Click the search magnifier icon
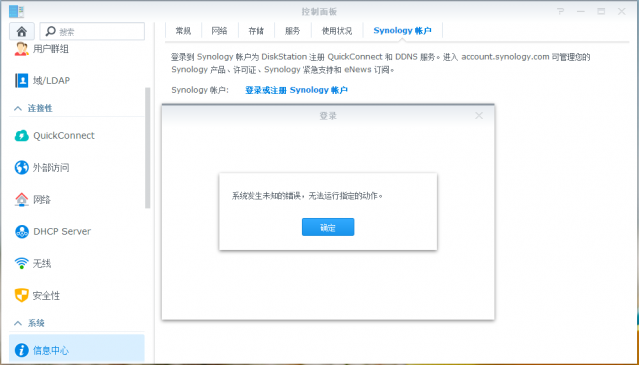The width and height of the screenshot is (639, 365). (51, 31)
